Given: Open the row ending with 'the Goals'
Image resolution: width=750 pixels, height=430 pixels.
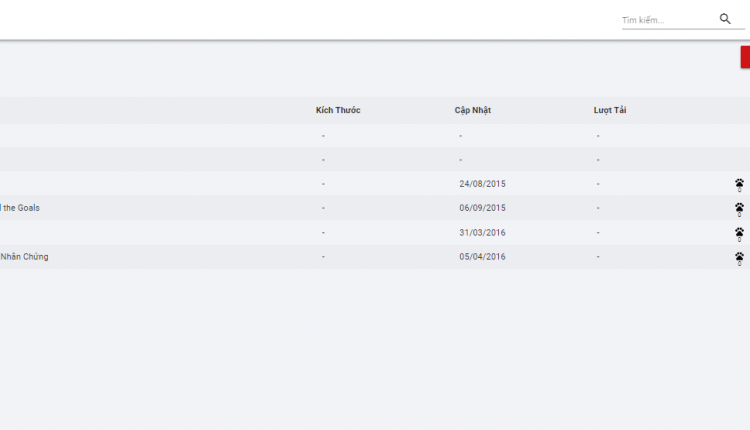Looking at the screenshot, I should 375,208.
